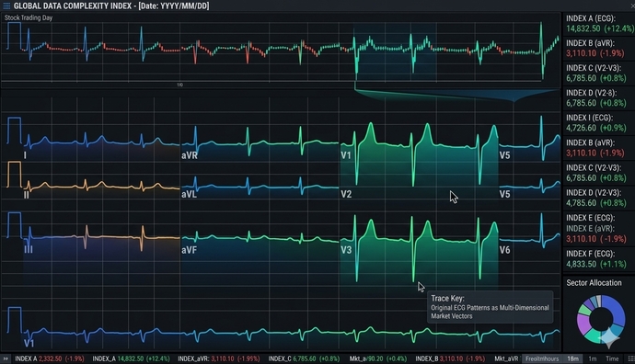Click the Stock Trading Day label
This screenshot has height=364, width=635.
click(29, 17)
